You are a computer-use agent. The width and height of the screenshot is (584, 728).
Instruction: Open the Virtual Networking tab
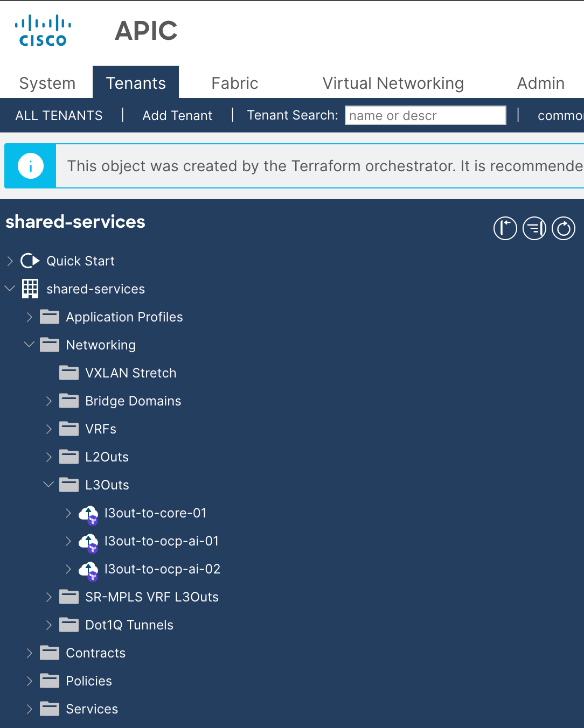pyautogui.click(x=393, y=83)
